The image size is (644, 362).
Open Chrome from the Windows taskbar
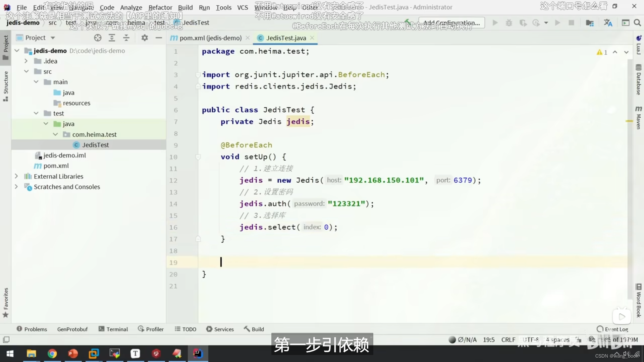(52, 354)
